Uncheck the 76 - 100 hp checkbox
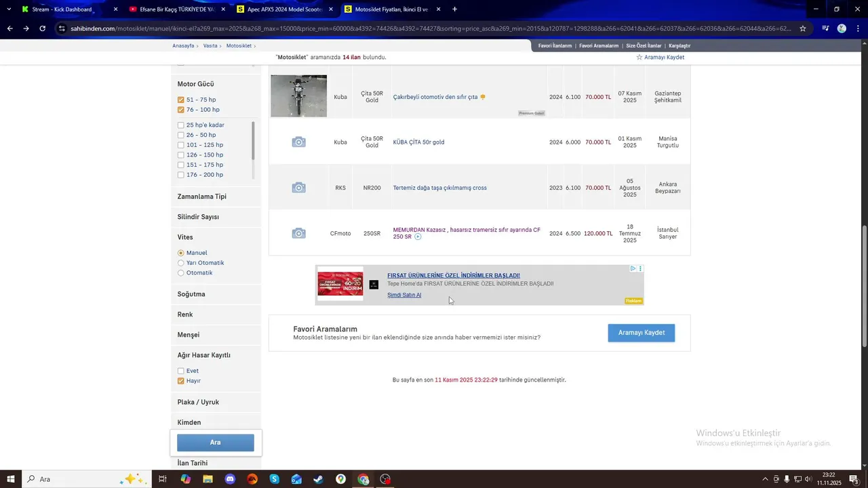The height and width of the screenshot is (488, 868). [181, 110]
